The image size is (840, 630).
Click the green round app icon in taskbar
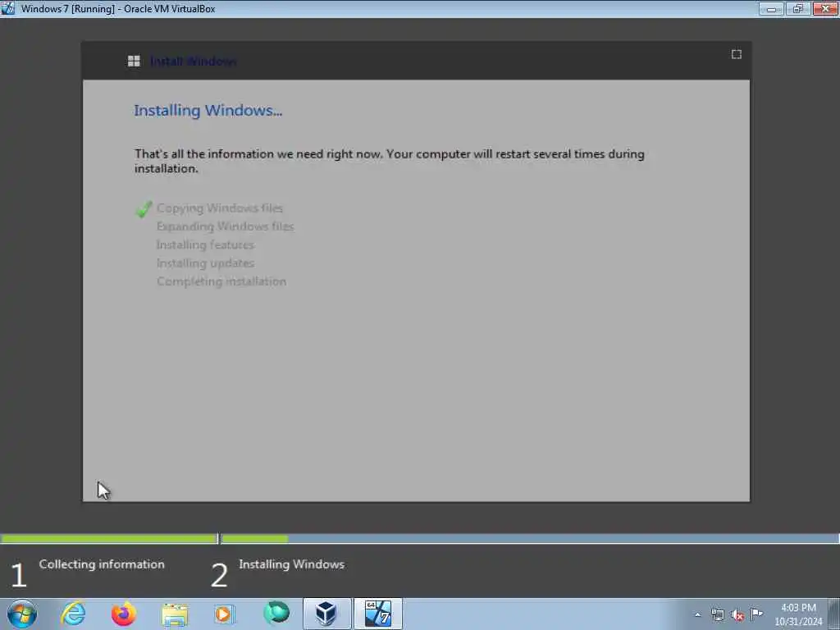click(x=276, y=613)
